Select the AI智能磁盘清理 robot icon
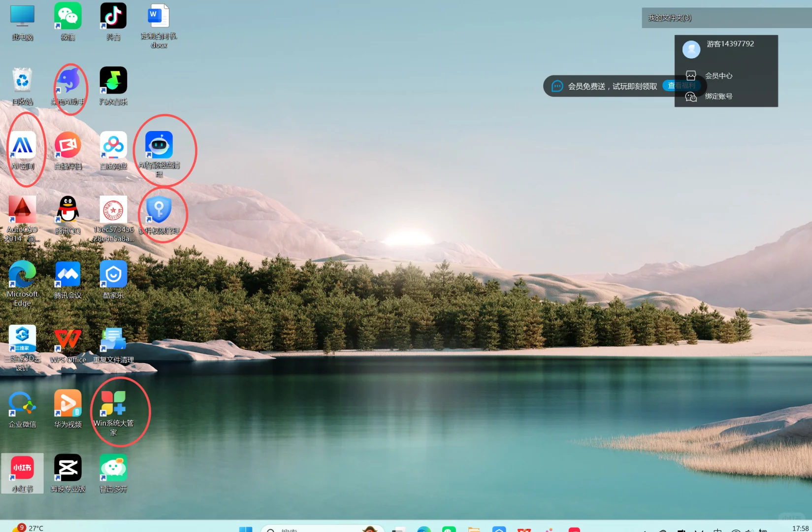The height and width of the screenshot is (532, 812). (x=159, y=154)
